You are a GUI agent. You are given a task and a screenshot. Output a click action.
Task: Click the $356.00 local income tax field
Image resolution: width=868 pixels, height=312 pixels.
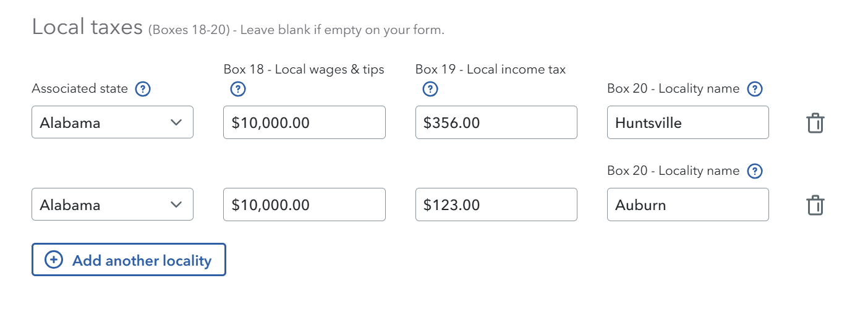496,122
